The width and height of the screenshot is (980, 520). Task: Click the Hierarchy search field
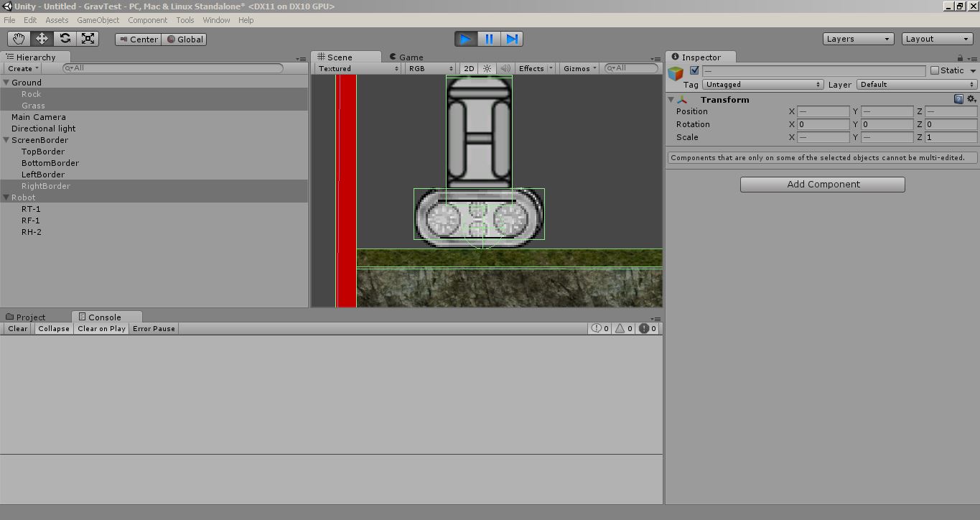(x=172, y=68)
